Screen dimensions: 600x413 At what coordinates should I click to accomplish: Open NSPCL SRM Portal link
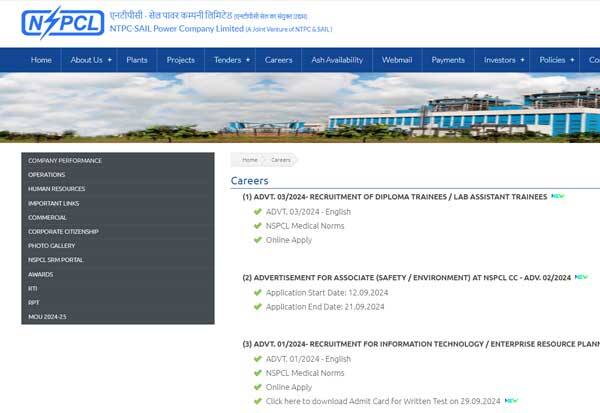57,259
